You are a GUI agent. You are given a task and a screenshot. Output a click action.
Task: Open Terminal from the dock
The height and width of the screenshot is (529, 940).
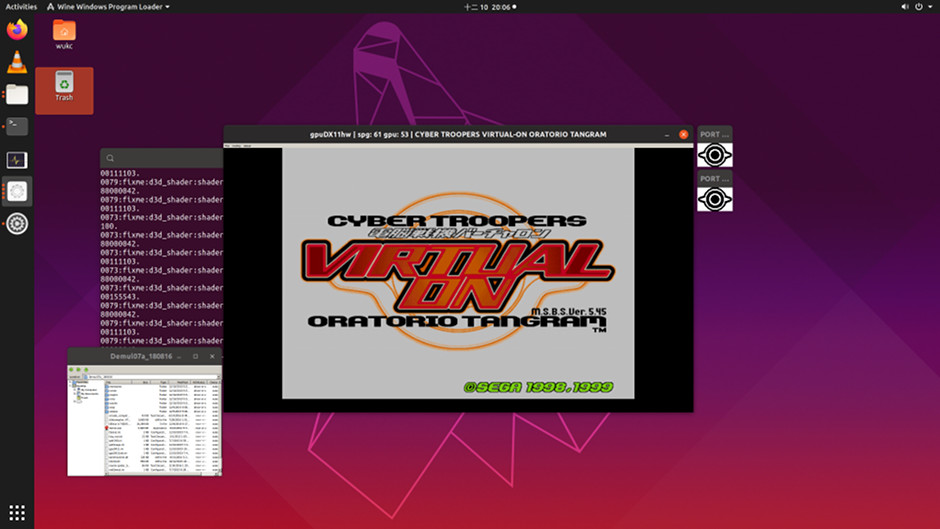point(17,126)
